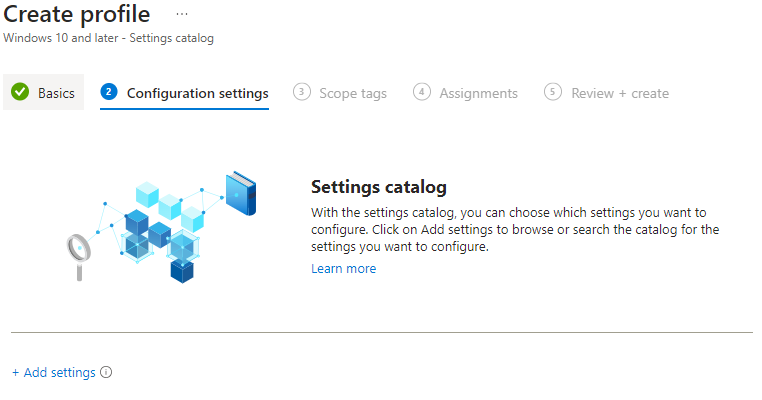The height and width of the screenshot is (400, 762).
Task: Select the Configuration settings tab
Action: pyautogui.click(x=184, y=93)
